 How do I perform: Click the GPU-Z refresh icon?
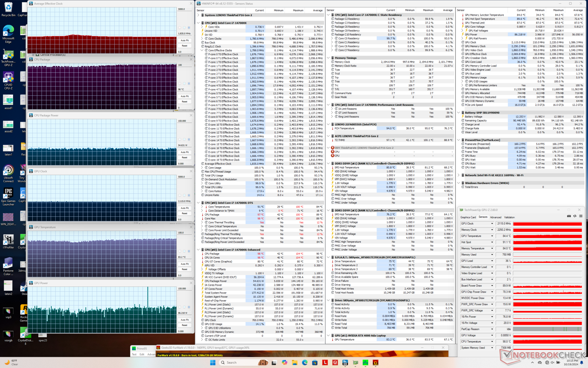575,216
